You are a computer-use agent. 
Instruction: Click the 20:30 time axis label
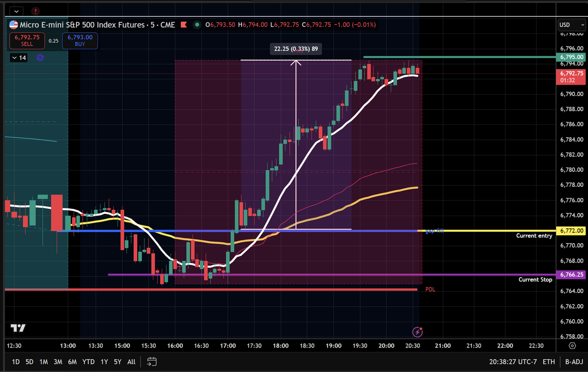point(413,346)
